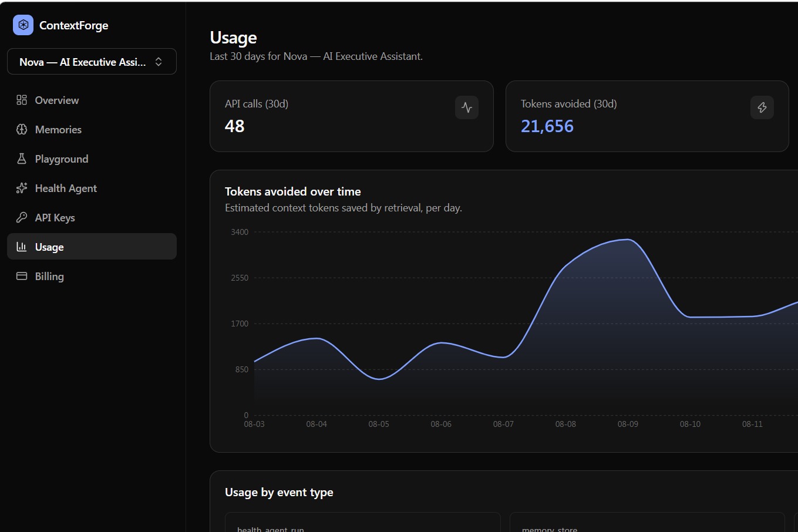Click the health_agent_run event type card
798x532 pixels.
(363, 522)
